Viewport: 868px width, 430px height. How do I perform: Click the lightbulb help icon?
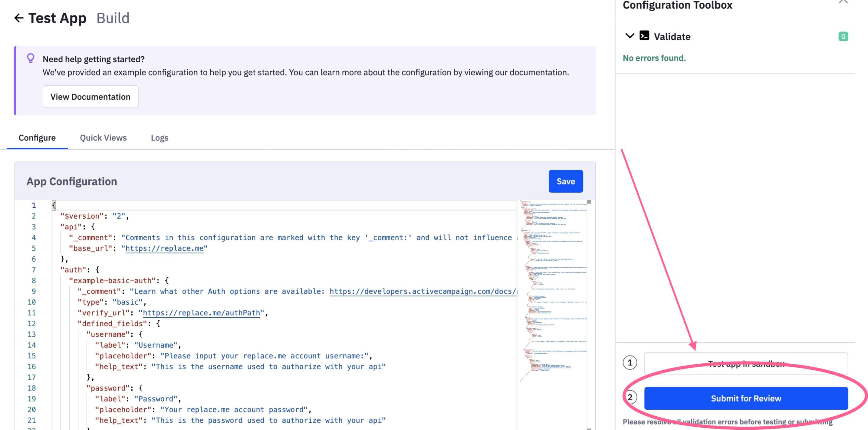[31, 58]
